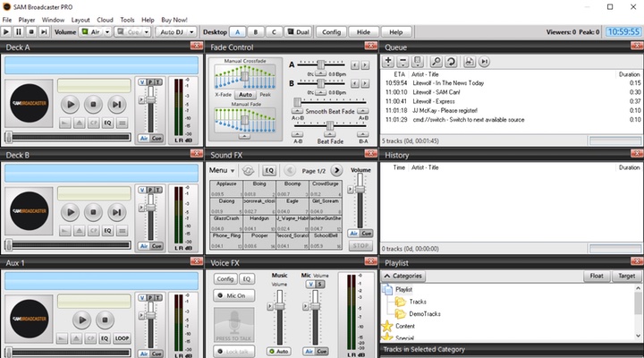Open the Cloud menu
Image resolution: width=644 pixels, height=358 pixels.
click(105, 20)
